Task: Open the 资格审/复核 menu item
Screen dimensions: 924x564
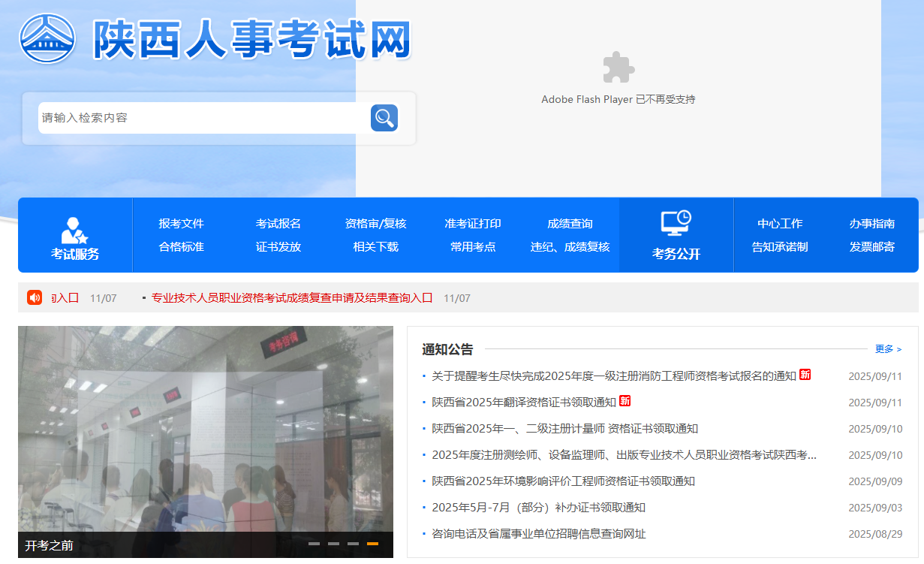Action: [x=376, y=224]
